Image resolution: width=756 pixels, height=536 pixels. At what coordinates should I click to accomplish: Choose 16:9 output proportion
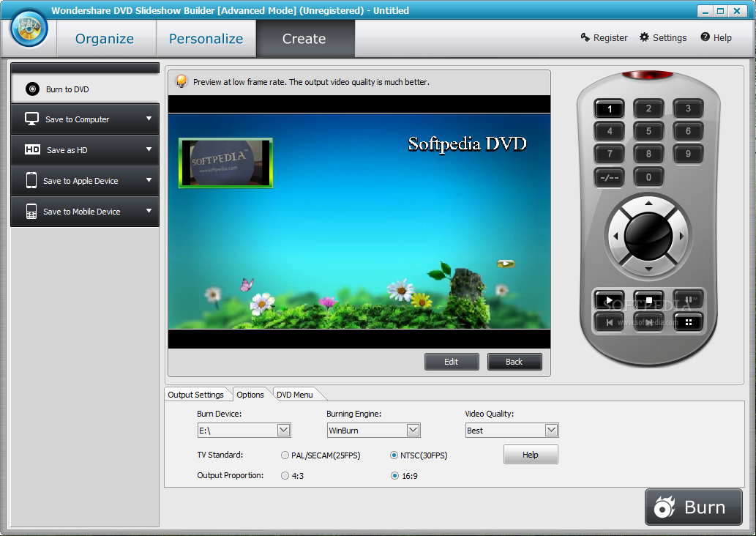tap(394, 476)
